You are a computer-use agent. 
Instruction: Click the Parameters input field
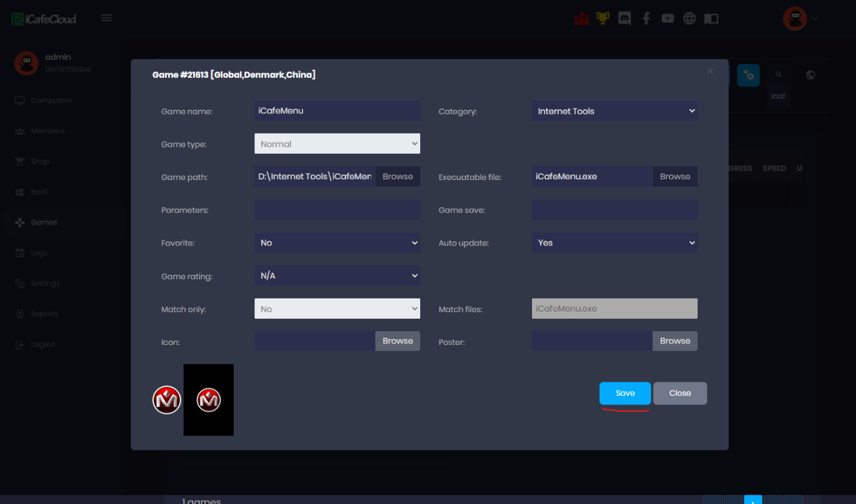tap(337, 210)
